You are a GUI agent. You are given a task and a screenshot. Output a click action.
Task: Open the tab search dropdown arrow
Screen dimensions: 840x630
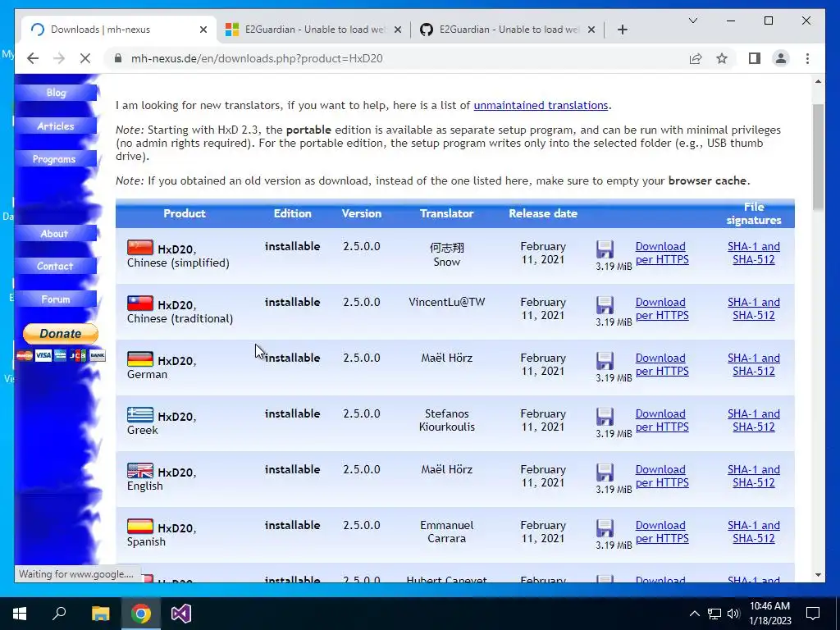693,21
